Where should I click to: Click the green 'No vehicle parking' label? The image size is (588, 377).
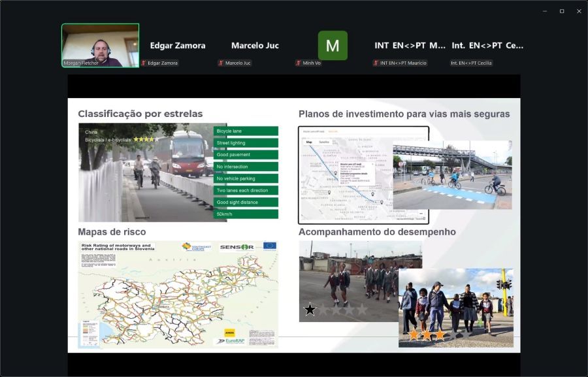click(x=246, y=178)
